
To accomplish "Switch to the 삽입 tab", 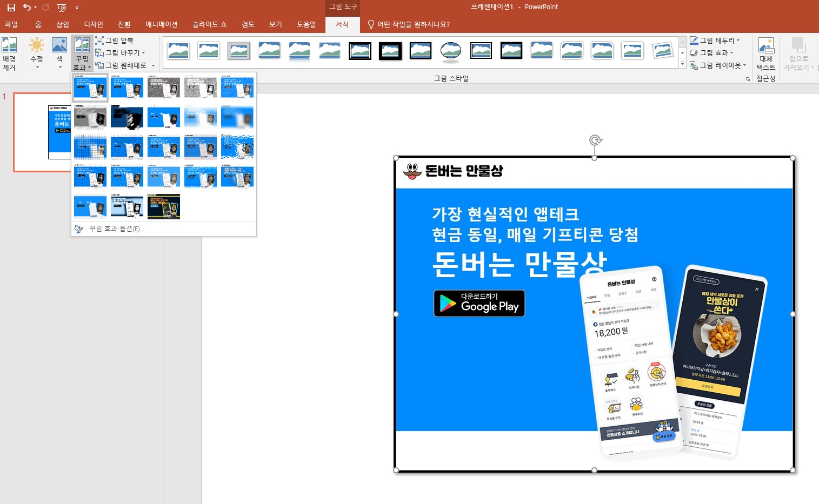I will tap(63, 24).
